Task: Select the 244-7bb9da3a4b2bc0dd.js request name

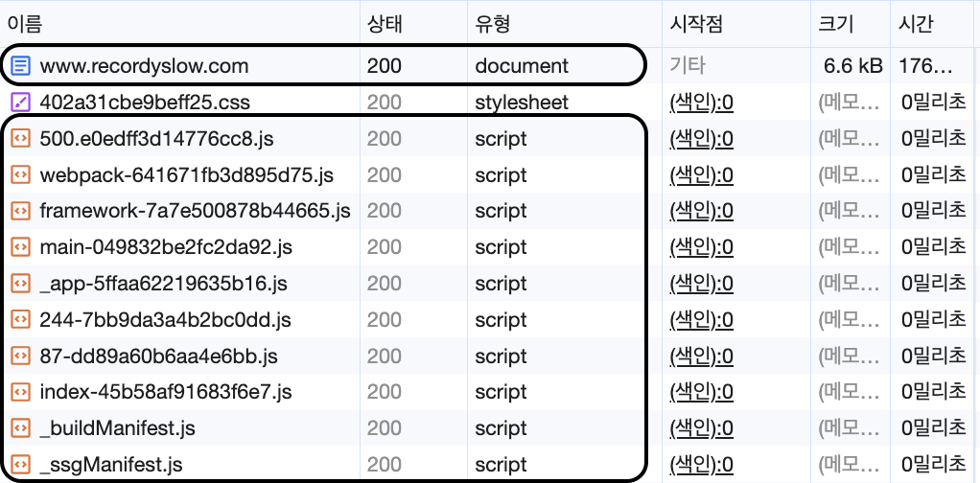Action: 166,320
